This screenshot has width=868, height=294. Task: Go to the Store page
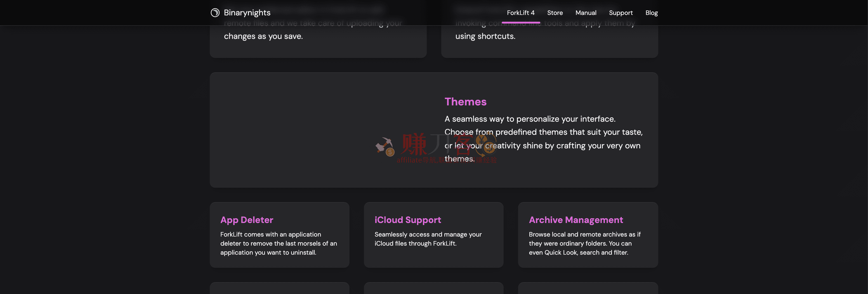click(555, 13)
